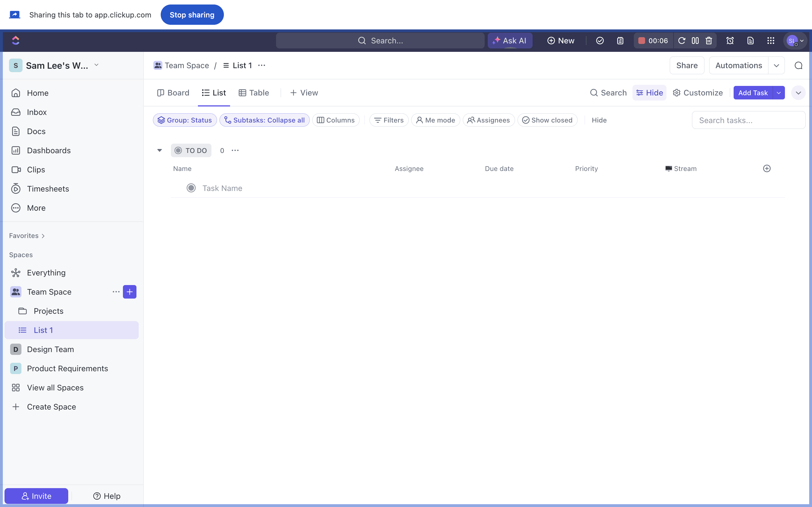Screen dimensions: 812x507
Task: Open the Add Task dropdown arrow
Action: pyautogui.click(x=779, y=93)
